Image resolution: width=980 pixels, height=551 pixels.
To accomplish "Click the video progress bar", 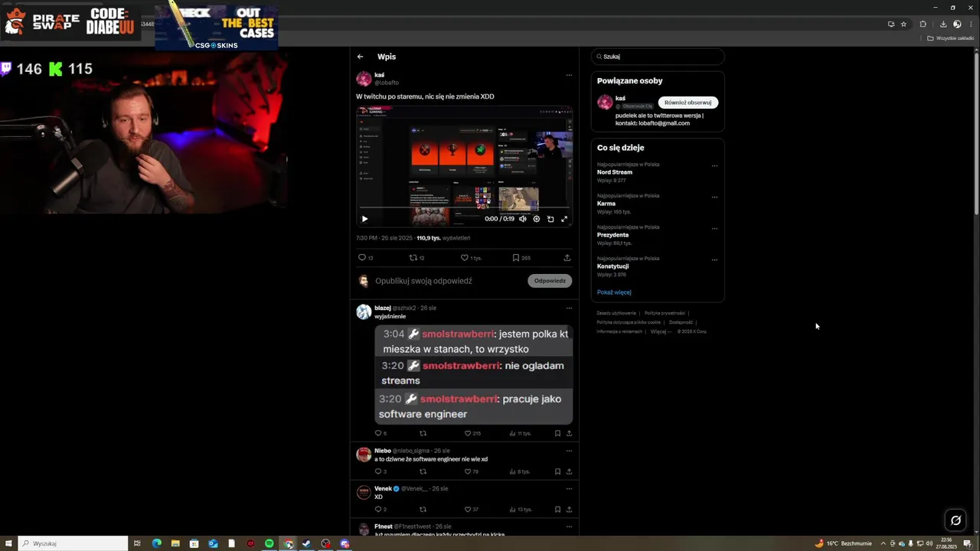I will 465,208.
